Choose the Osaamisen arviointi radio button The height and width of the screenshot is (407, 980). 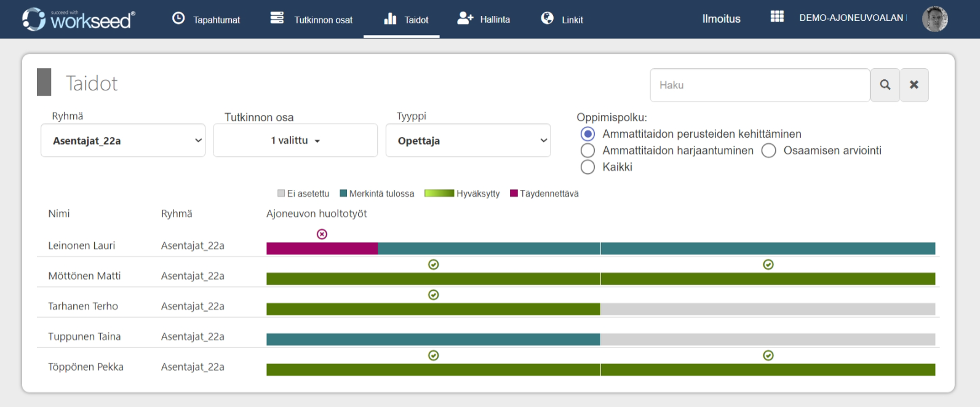[x=768, y=151]
